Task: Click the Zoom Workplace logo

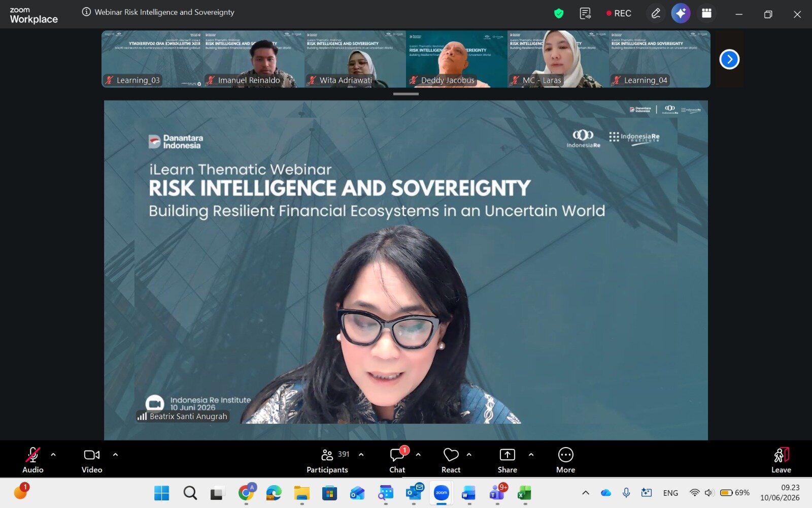Action: point(33,15)
